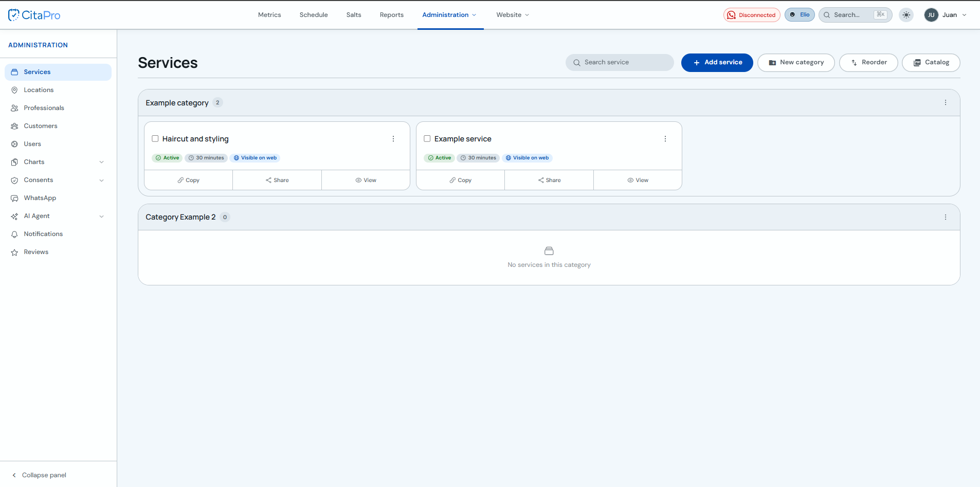
Task: Click 30 minutes badge on Haircut and styling
Action: (206, 158)
